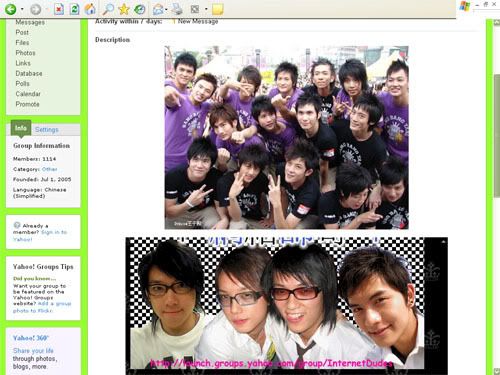The width and height of the screenshot is (500, 375).
Task: Click the Members: 1114 text
Action: pyautogui.click(x=34, y=159)
